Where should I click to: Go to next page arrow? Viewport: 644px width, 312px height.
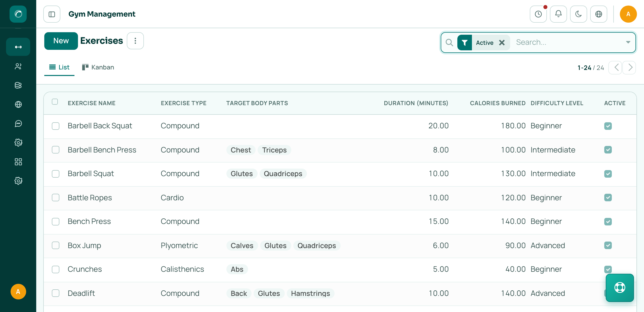tap(629, 68)
